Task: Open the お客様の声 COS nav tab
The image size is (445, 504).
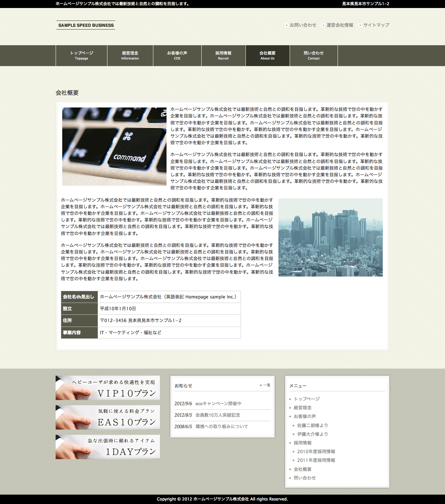Action: point(177,56)
